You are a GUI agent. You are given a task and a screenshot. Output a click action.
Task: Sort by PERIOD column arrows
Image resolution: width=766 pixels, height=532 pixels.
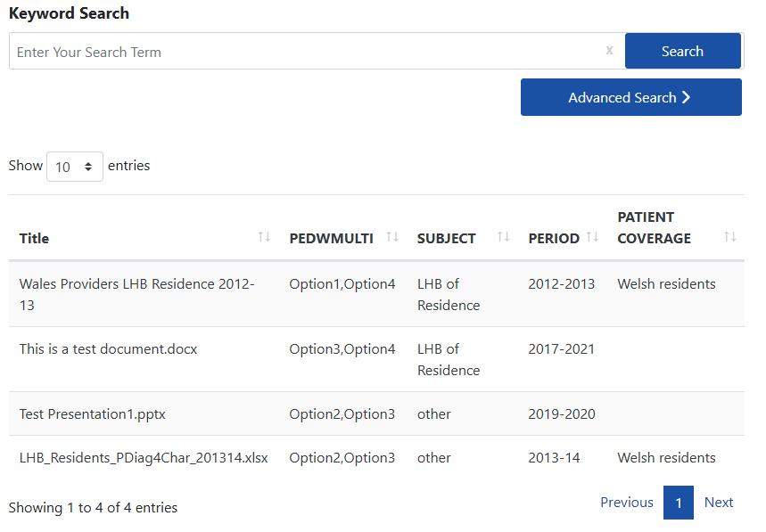click(593, 237)
